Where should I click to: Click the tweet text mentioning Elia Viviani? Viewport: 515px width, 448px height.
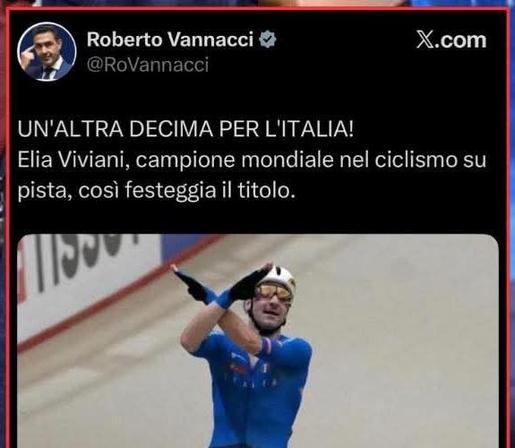click(x=252, y=175)
